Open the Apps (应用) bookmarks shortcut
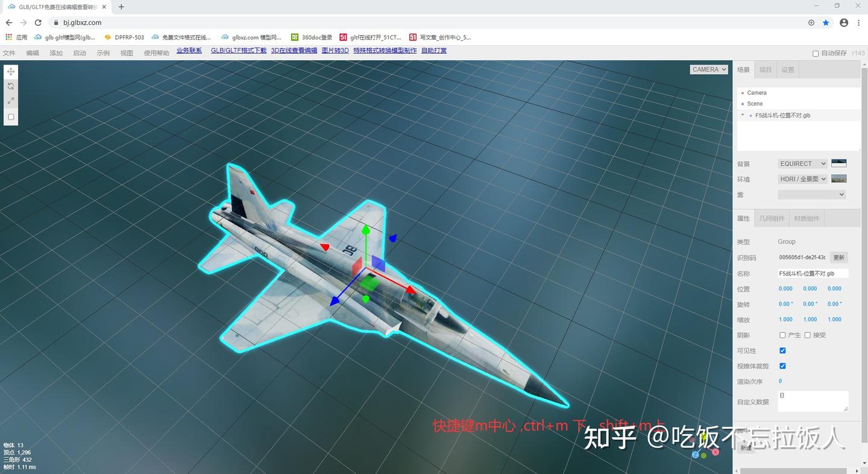 pos(16,37)
